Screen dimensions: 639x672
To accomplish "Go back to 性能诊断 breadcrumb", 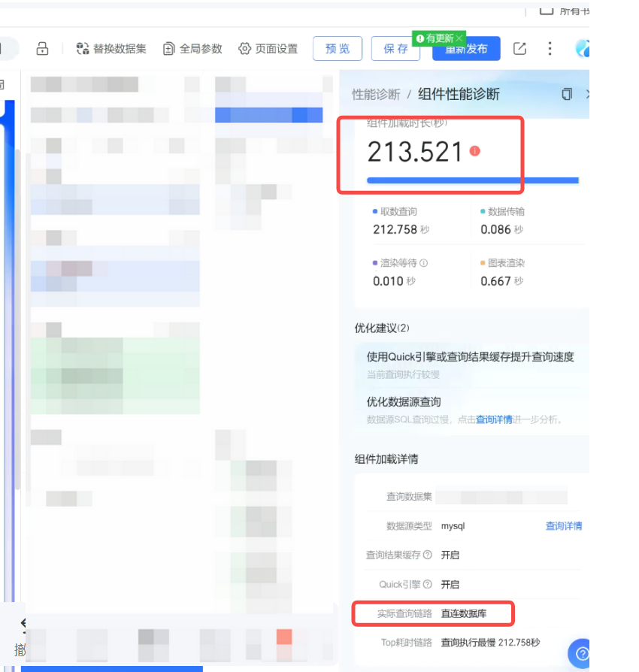I will click(x=376, y=94).
